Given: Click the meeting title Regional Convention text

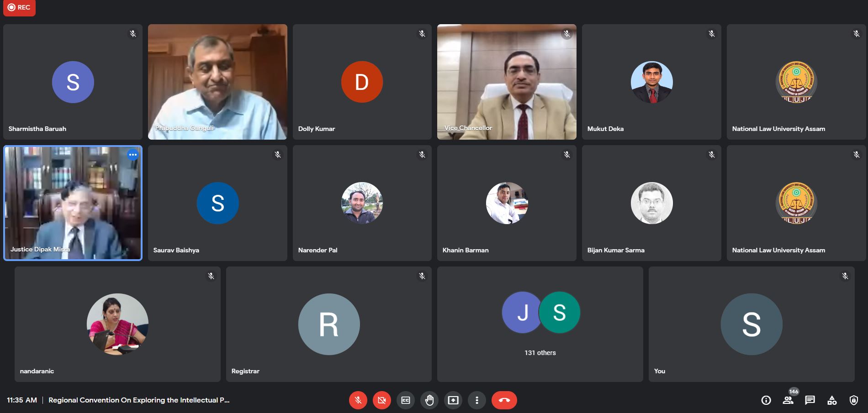Looking at the screenshot, I should 139,400.
